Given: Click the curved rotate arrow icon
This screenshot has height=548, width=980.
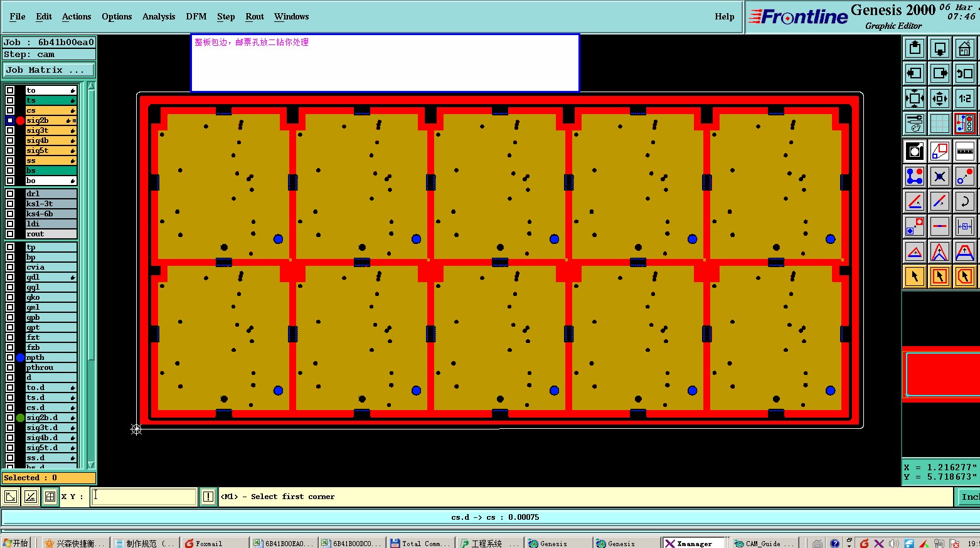Looking at the screenshot, I should tap(964, 201).
